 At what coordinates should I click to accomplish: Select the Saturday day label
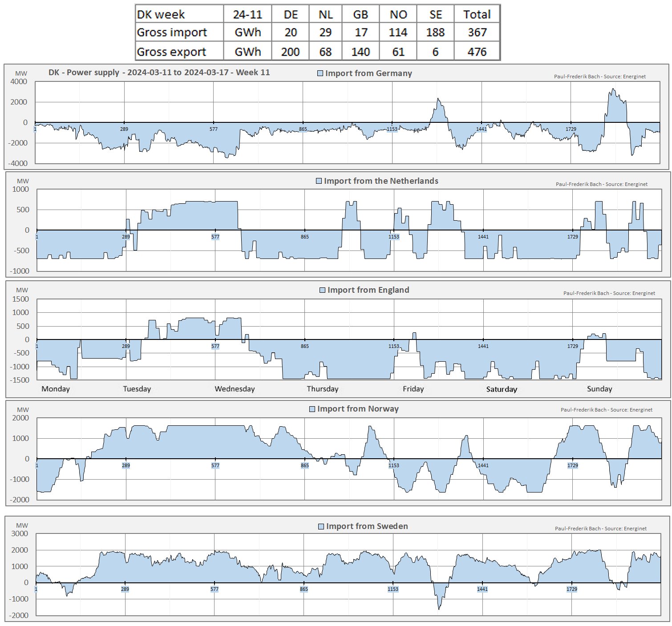[x=502, y=389]
